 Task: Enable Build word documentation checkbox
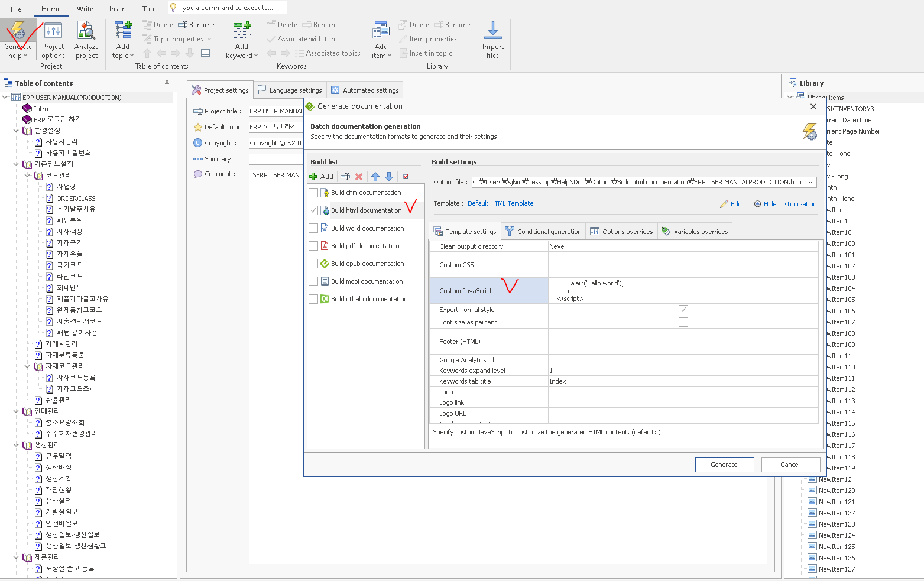pos(313,228)
